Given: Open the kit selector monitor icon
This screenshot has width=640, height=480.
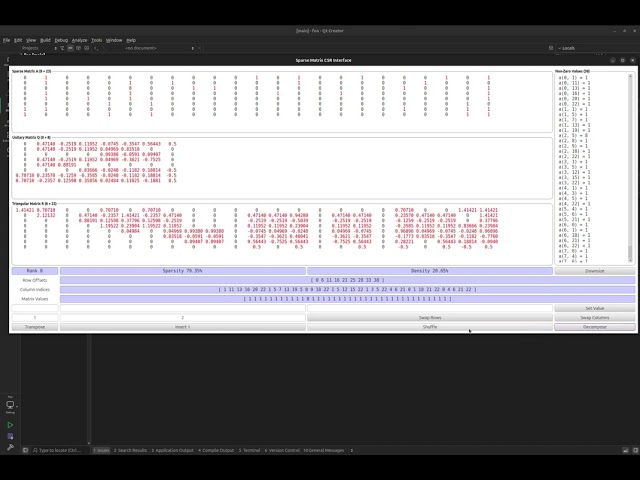Looking at the screenshot, I should (x=10, y=405).
